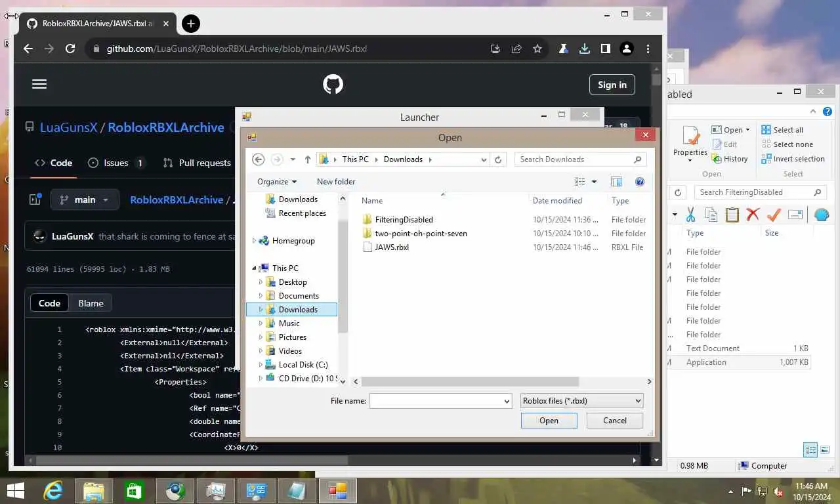Click the Properties button in Explorer ribbon
This screenshot has width=840, height=504.
690,143
